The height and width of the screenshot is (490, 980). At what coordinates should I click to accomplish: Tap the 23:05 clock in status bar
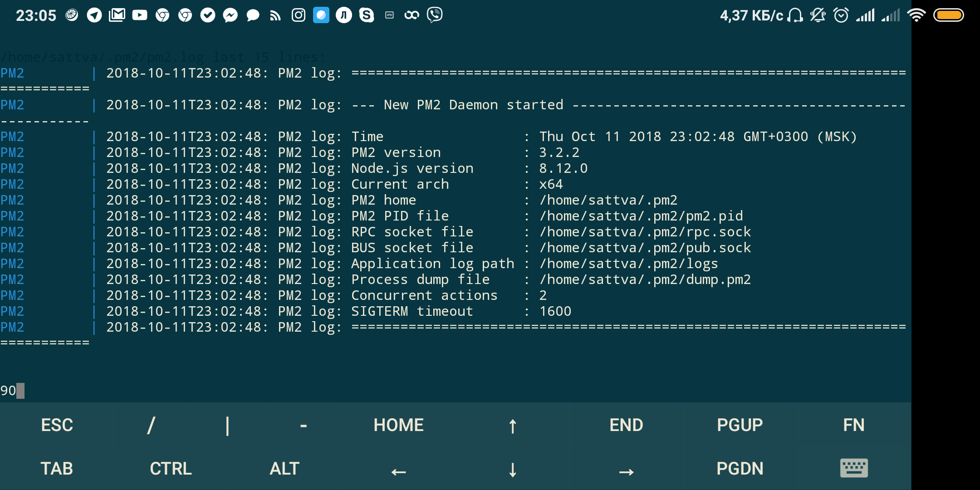tap(36, 15)
